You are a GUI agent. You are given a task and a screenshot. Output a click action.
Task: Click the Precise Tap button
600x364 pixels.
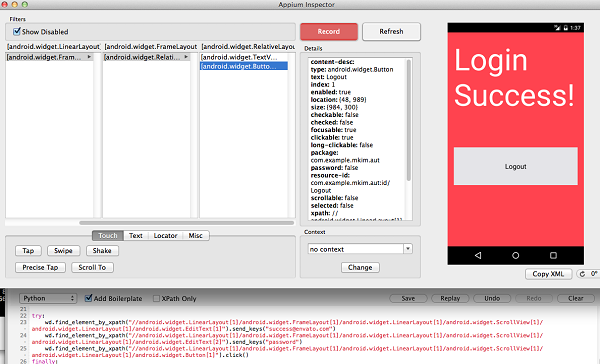[40, 267]
